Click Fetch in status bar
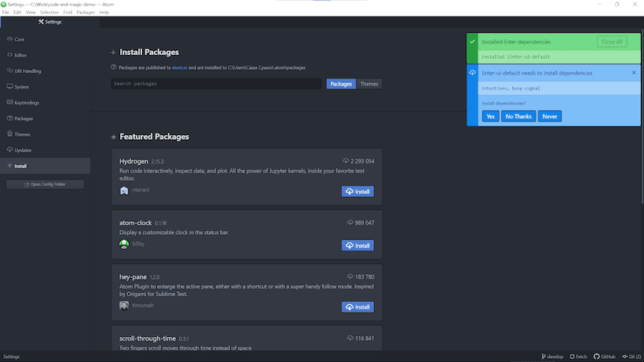 (x=578, y=357)
